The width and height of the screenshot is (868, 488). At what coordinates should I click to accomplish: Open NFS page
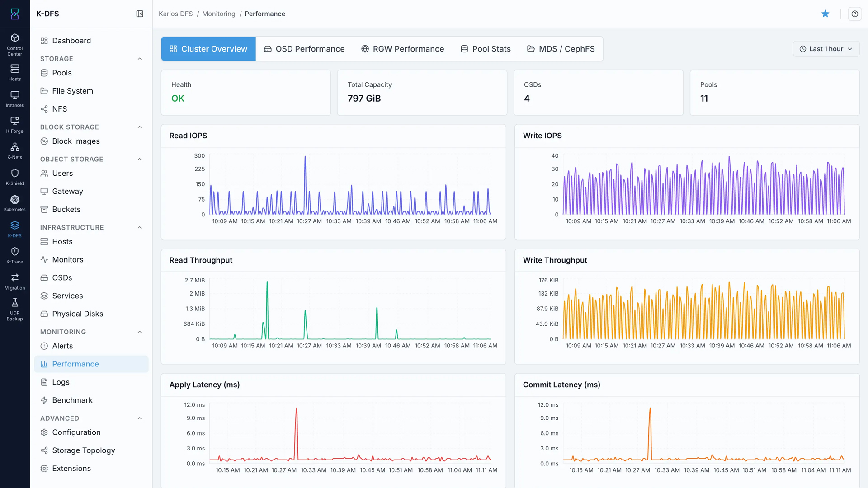pyautogui.click(x=91, y=109)
